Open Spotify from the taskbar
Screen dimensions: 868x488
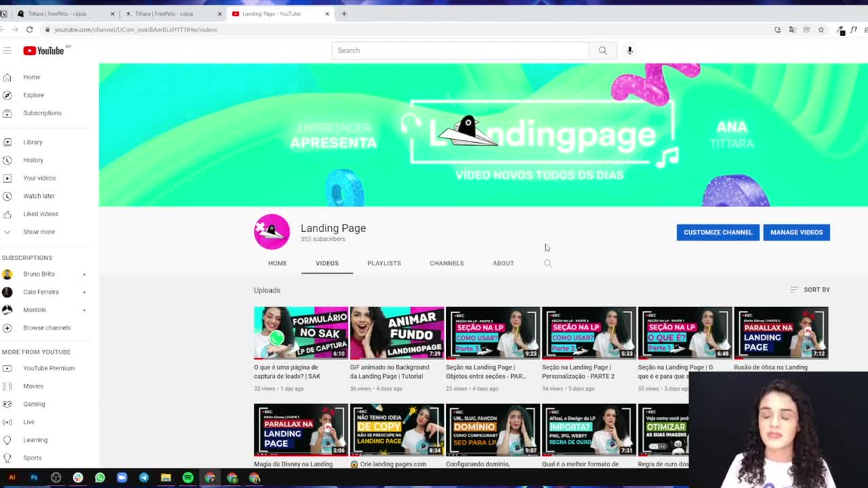[x=188, y=478]
